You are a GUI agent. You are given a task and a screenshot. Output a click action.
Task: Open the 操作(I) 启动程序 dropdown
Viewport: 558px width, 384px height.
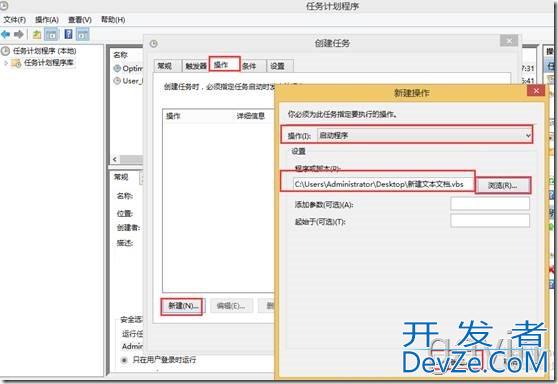pyautogui.click(x=425, y=136)
